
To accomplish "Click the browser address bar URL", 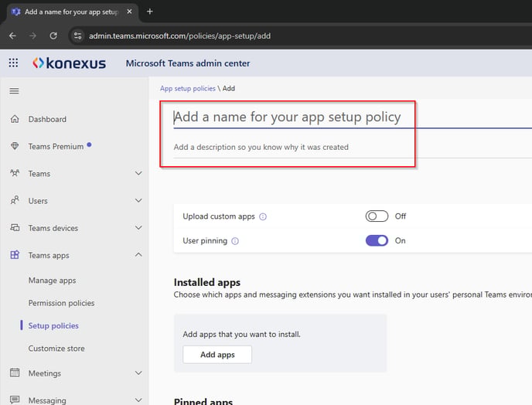I will (179, 36).
